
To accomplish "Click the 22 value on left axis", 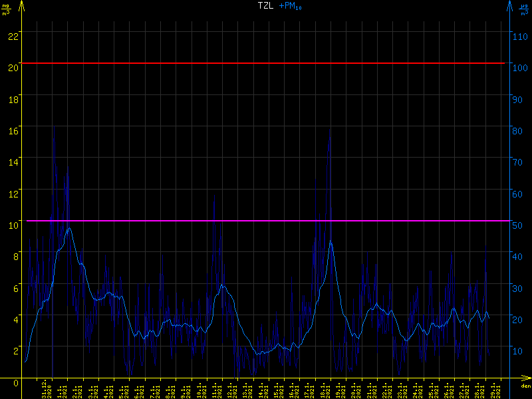I will [x=12, y=36].
